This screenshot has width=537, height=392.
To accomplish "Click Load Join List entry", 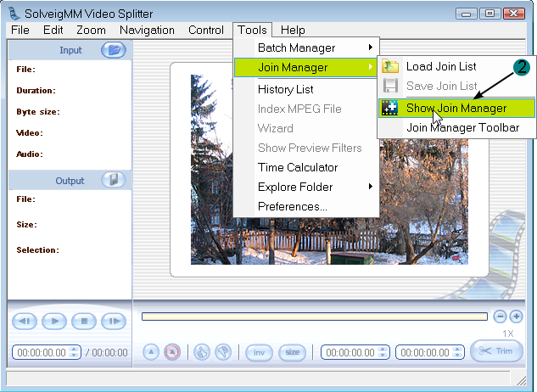I will pos(456,66).
